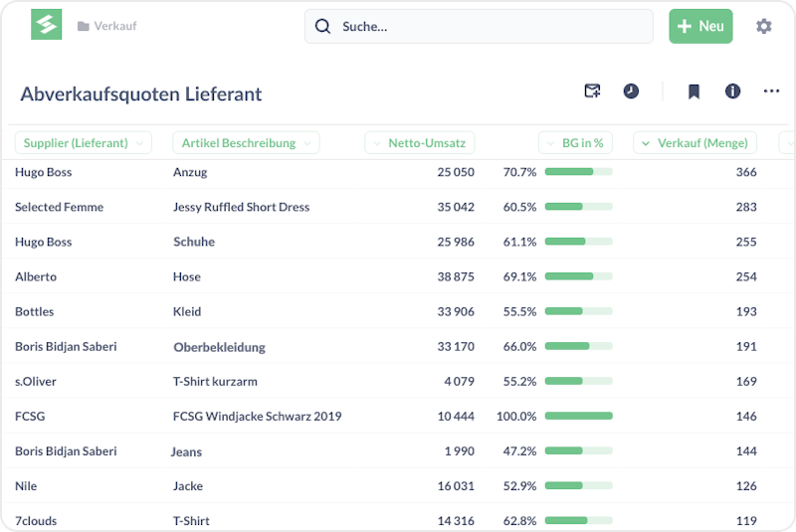The width and height of the screenshot is (796, 532).
Task: Click the 70.7% progress bar
Action: [x=579, y=172]
